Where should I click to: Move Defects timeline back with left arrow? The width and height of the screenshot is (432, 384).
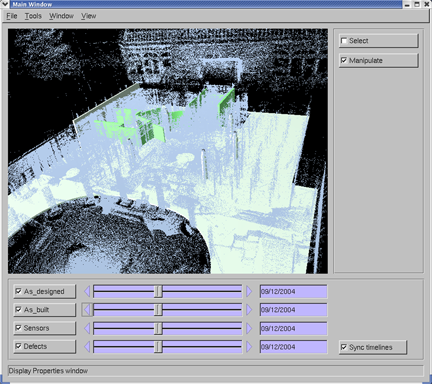click(x=87, y=347)
